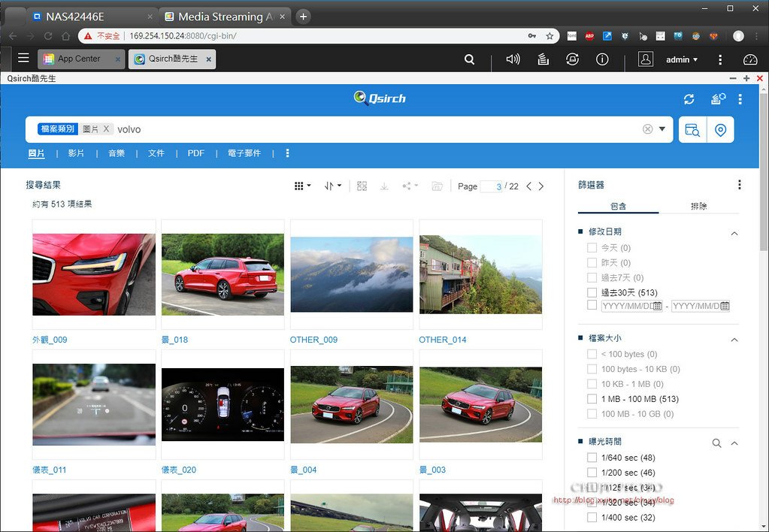769x532 pixels.
Task: Open the red Volvo wagon 景_018 thumbnail
Action: click(223, 274)
